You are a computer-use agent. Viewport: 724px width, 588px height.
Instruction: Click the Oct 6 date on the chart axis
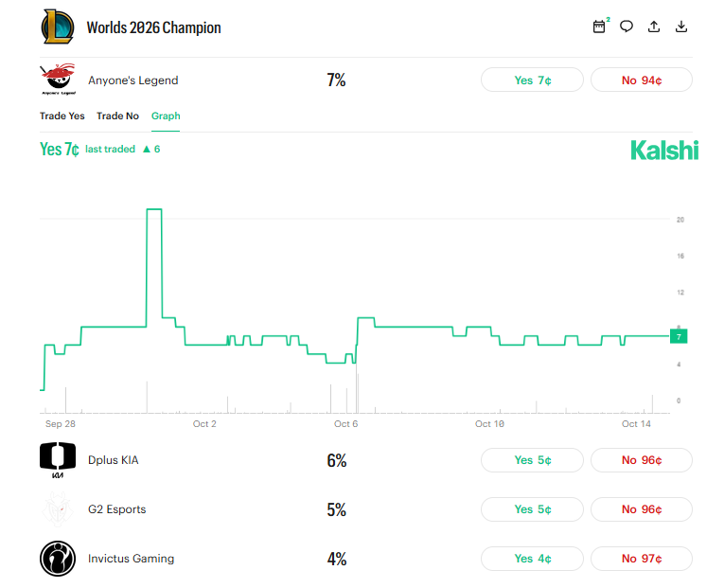(345, 423)
